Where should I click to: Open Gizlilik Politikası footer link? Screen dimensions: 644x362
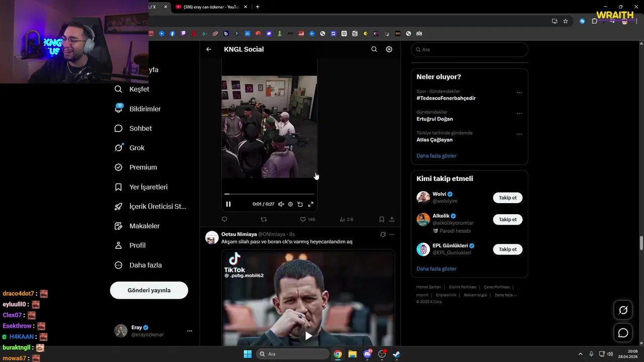point(462,287)
